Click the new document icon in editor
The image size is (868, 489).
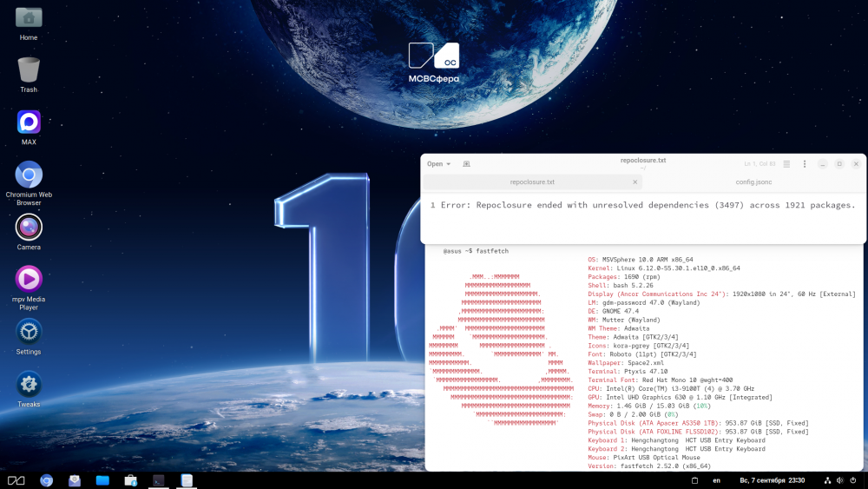467,163
